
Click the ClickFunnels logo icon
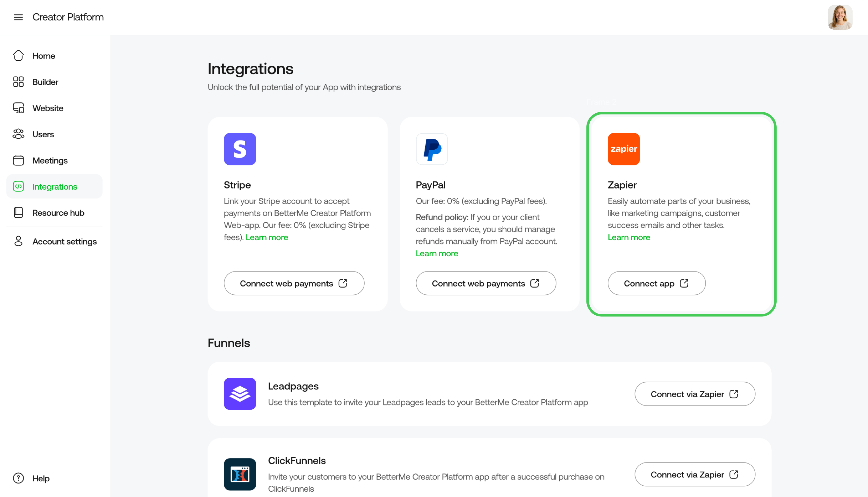coord(240,474)
